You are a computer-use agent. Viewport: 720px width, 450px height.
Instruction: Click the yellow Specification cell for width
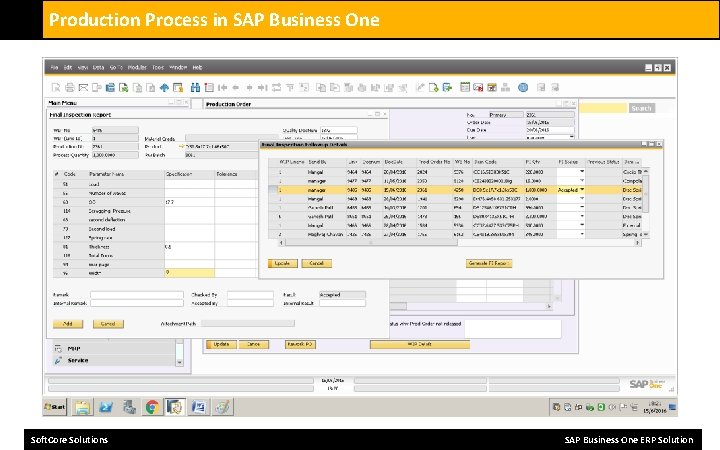pyautogui.click(x=189, y=273)
